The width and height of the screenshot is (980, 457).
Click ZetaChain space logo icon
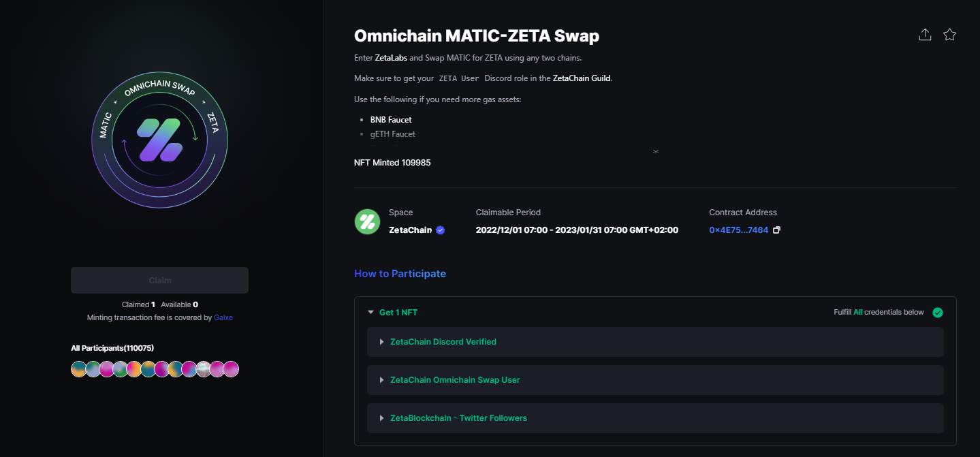[367, 222]
